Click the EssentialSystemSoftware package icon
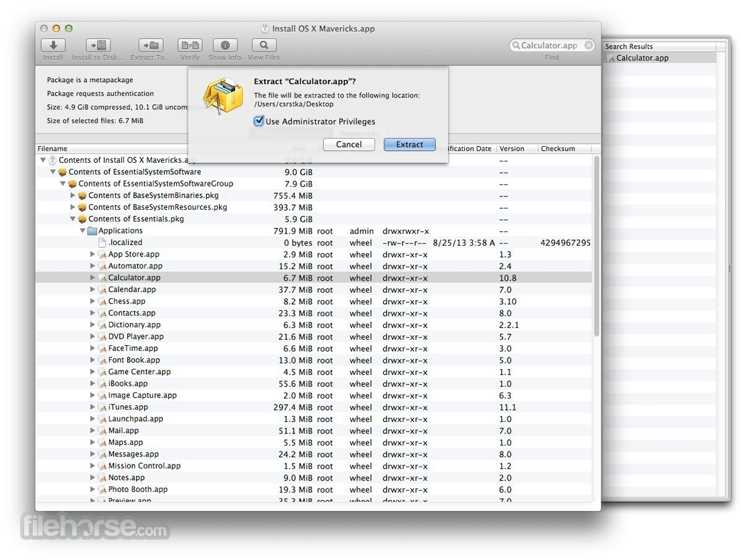This screenshot has height=560, width=741. click(63, 172)
